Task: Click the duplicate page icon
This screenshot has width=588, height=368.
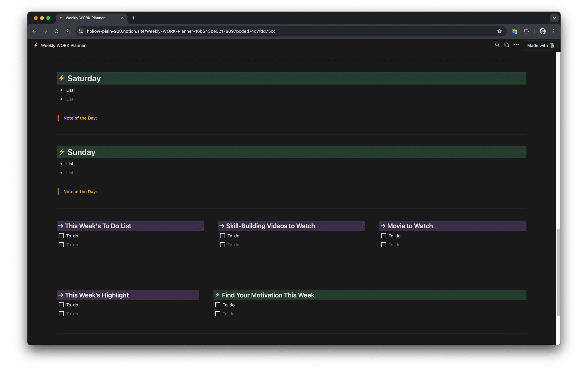Action: [507, 45]
